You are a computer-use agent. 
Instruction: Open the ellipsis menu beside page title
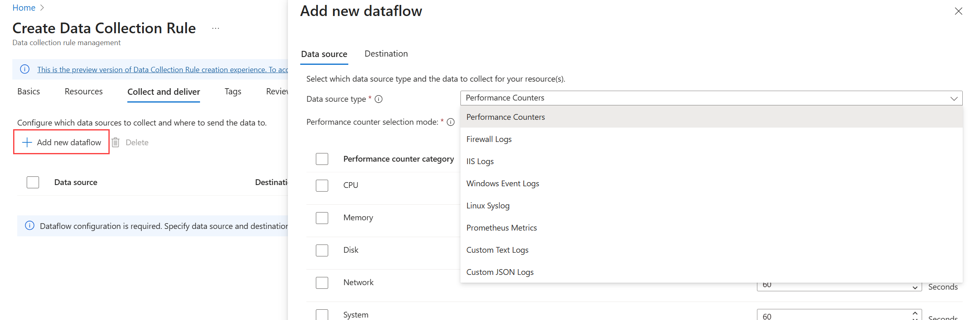point(216,28)
